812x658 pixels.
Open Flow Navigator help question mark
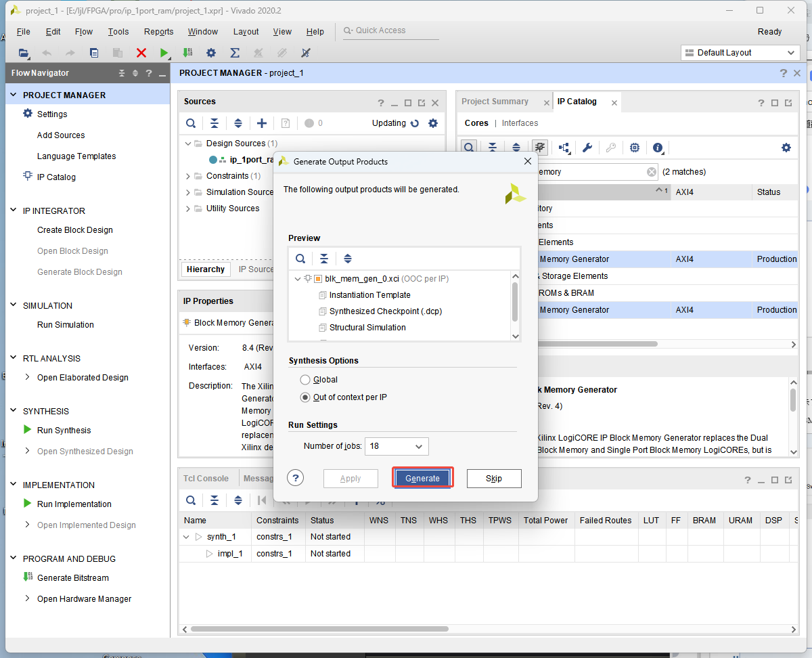click(x=148, y=73)
